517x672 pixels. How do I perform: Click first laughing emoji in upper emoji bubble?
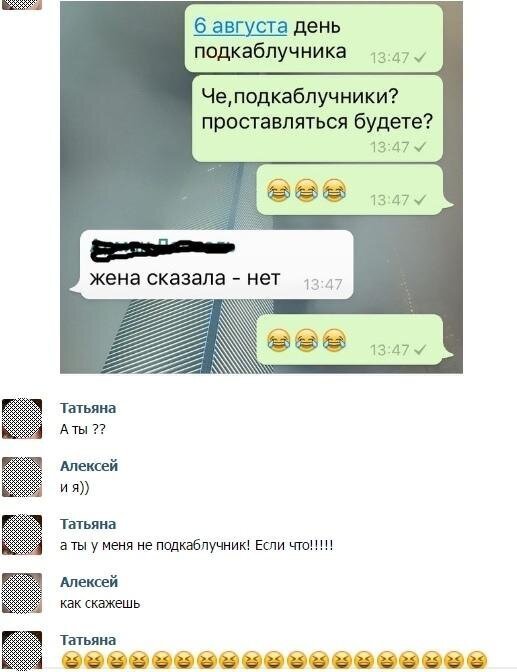[x=279, y=191]
